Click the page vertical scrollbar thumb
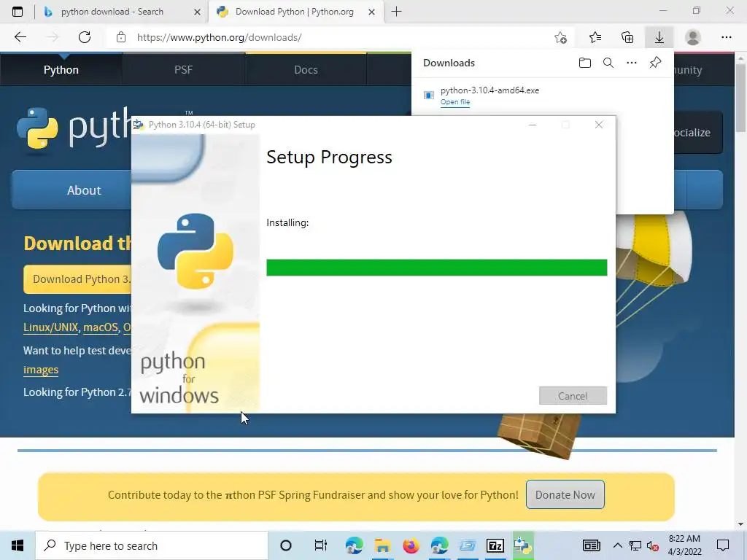The image size is (747, 560). [740, 98]
